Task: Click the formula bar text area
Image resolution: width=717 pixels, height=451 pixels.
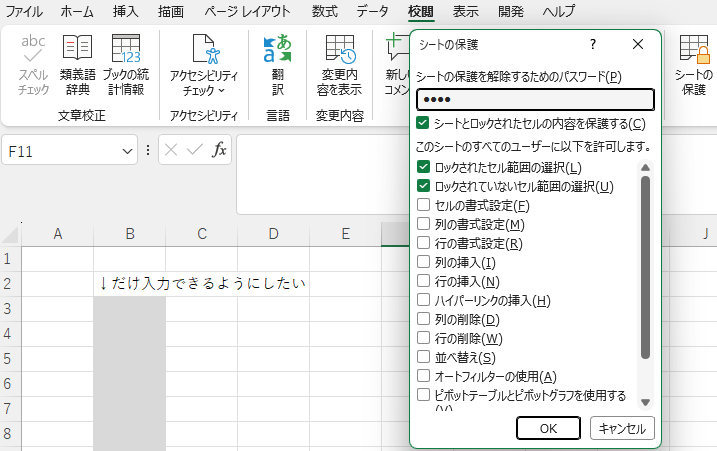Action: 323,174
